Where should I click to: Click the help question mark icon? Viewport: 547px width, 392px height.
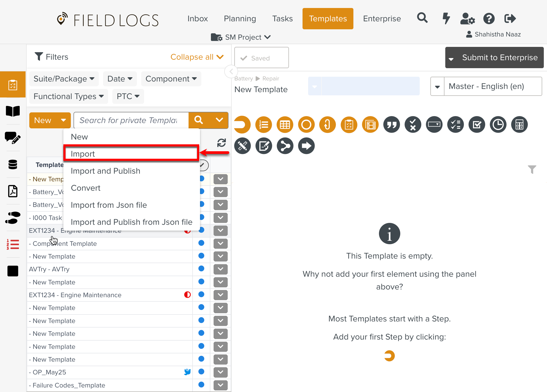[489, 18]
